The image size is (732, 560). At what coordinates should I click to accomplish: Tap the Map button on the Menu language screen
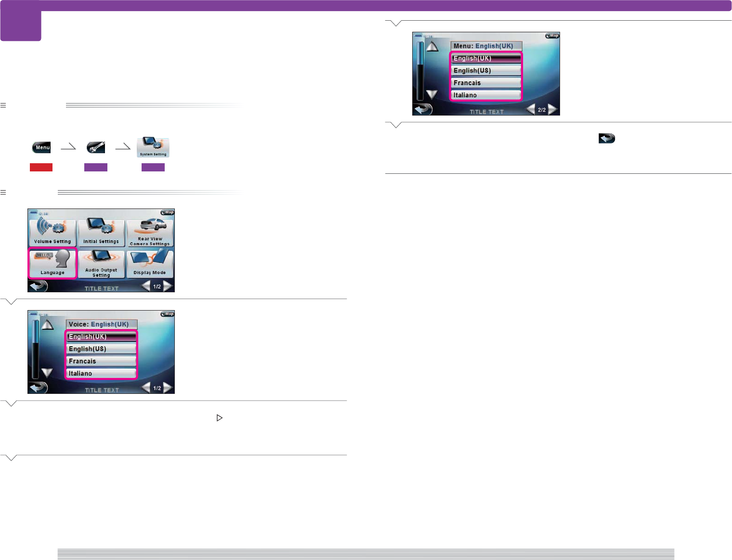(552, 36)
